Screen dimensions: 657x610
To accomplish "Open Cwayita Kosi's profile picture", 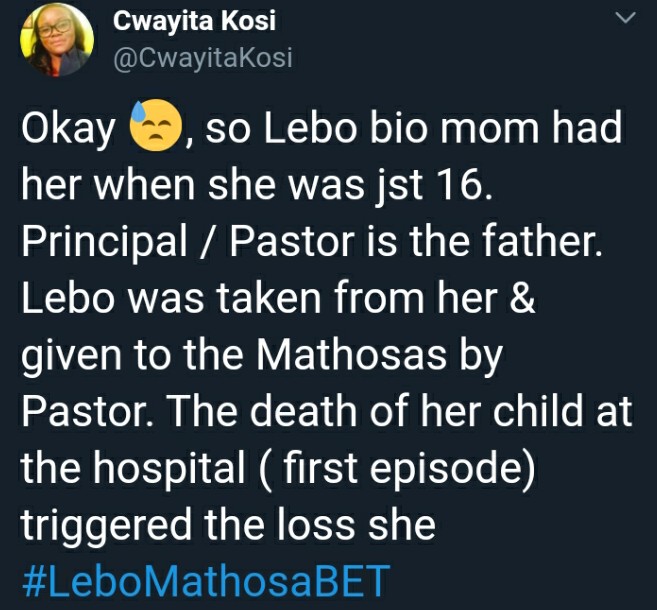I will (x=57, y=40).
